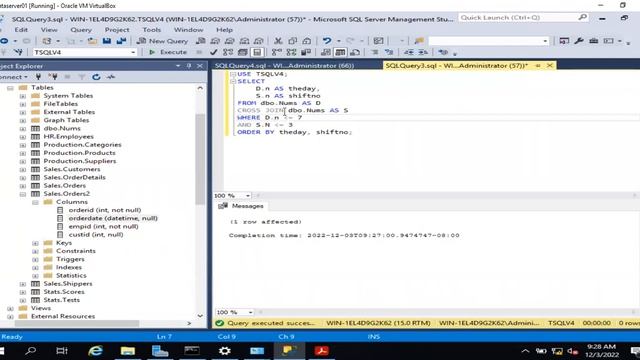Click the Decrease Indent icon
This screenshot has width=640, height=360.
point(409,52)
